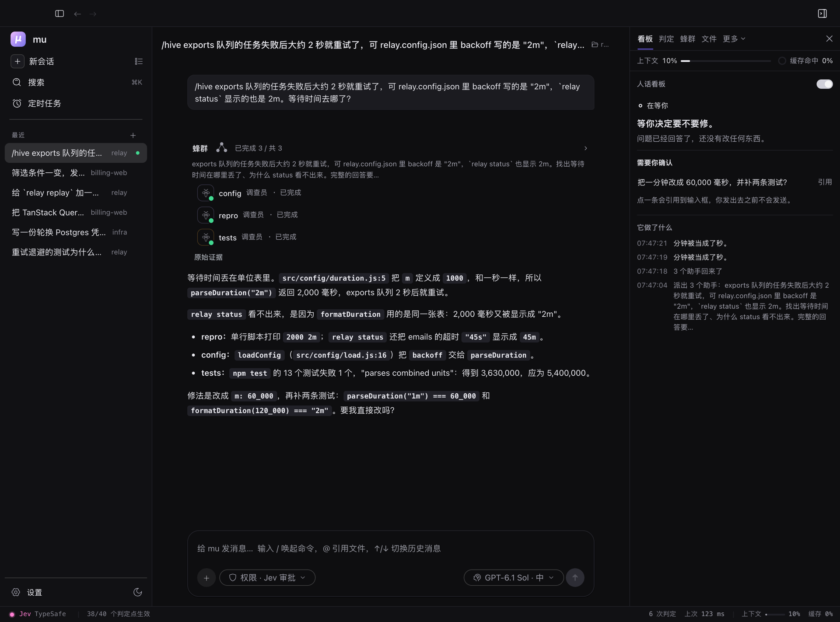Click the 缓存命中 circle indicator
The width and height of the screenshot is (840, 622).
click(782, 61)
